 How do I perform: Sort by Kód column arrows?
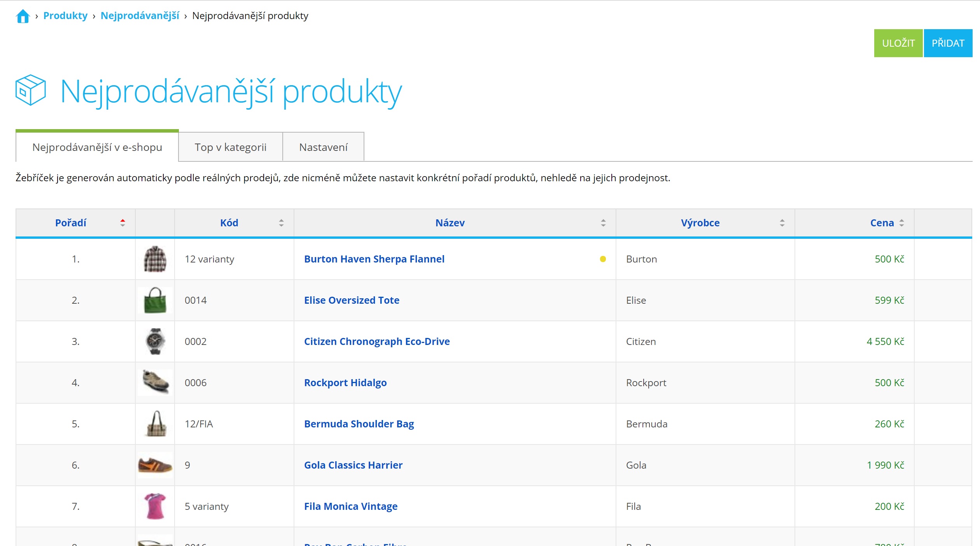pos(281,223)
